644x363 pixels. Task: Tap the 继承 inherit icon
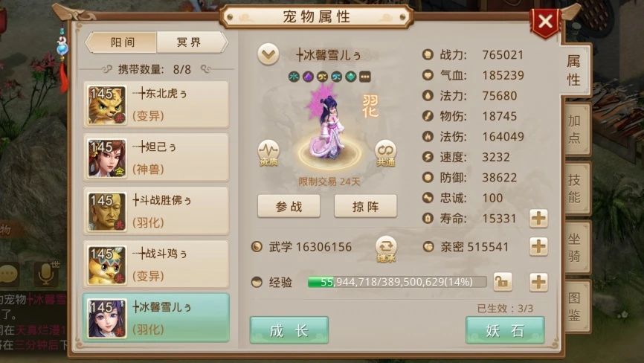[386, 249]
